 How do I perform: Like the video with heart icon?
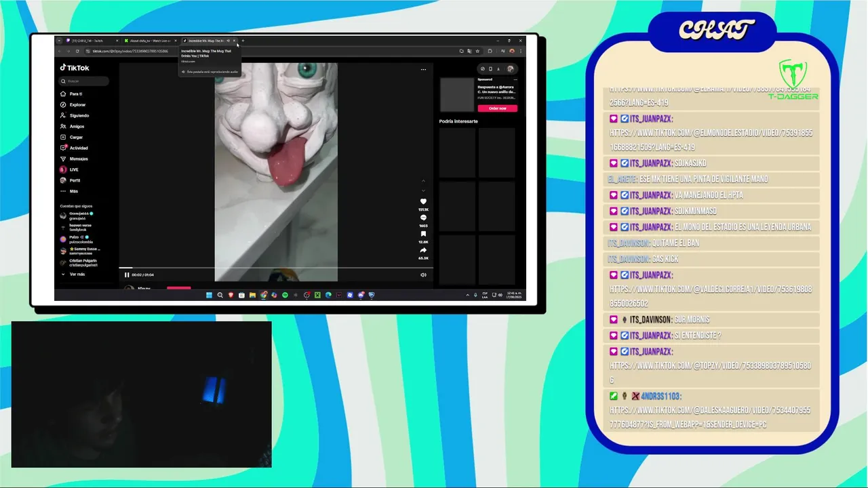[423, 201]
